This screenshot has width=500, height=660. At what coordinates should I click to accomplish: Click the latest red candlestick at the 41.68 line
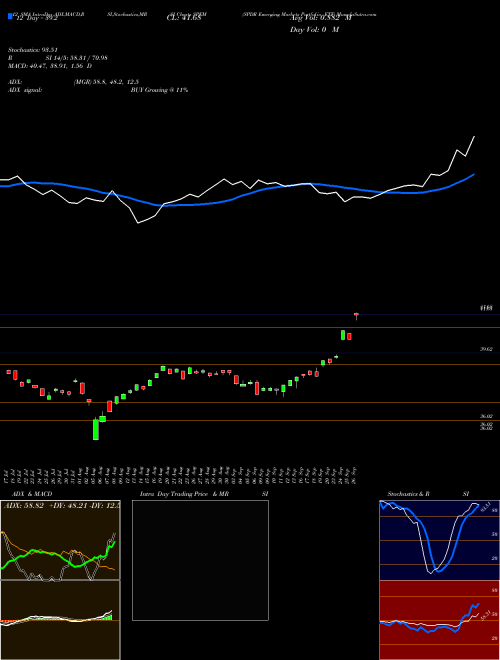tap(356, 316)
